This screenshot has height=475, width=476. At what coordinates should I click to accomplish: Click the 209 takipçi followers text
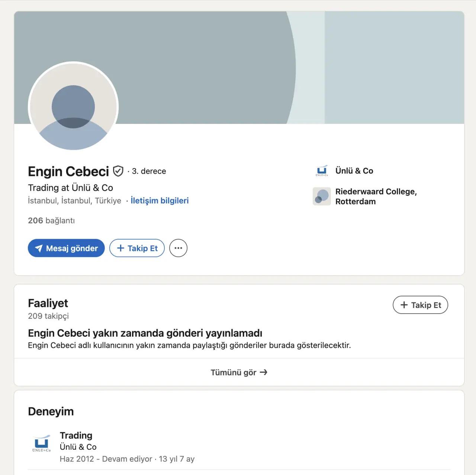point(48,316)
